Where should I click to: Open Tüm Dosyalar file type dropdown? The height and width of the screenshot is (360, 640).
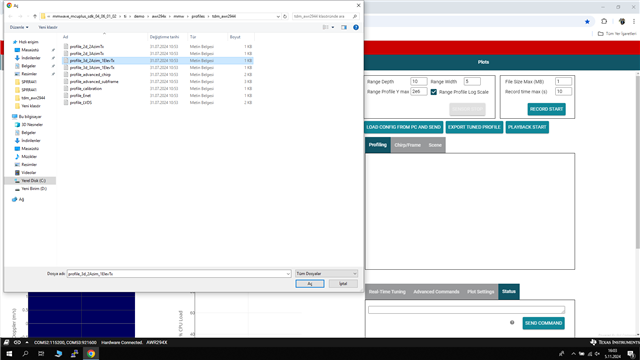pos(326,273)
